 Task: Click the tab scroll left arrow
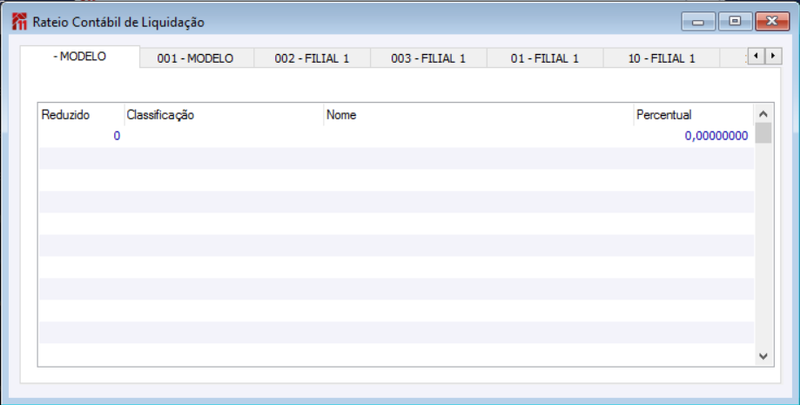756,56
